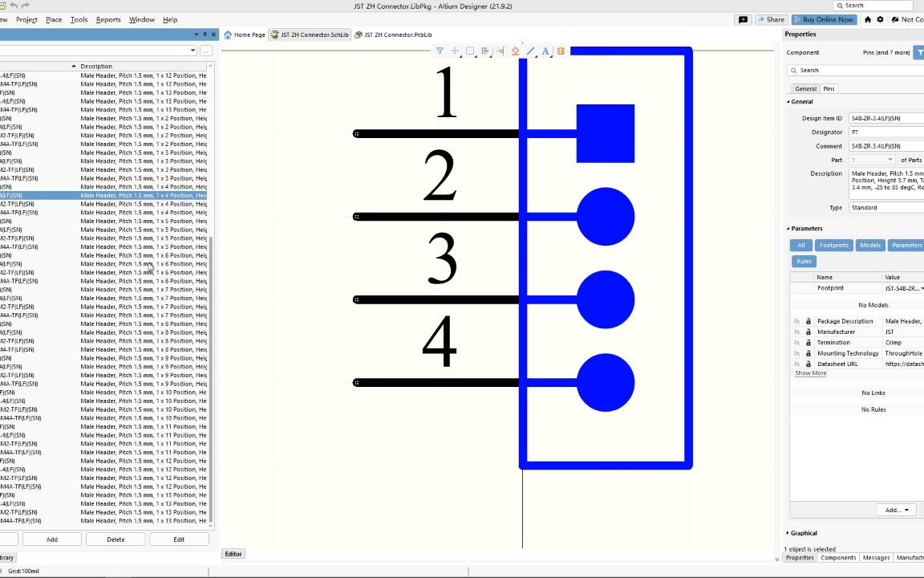This screenshot has height=578, width=924.
Task: Expand the Graphical section
Action: click(788, 533)
